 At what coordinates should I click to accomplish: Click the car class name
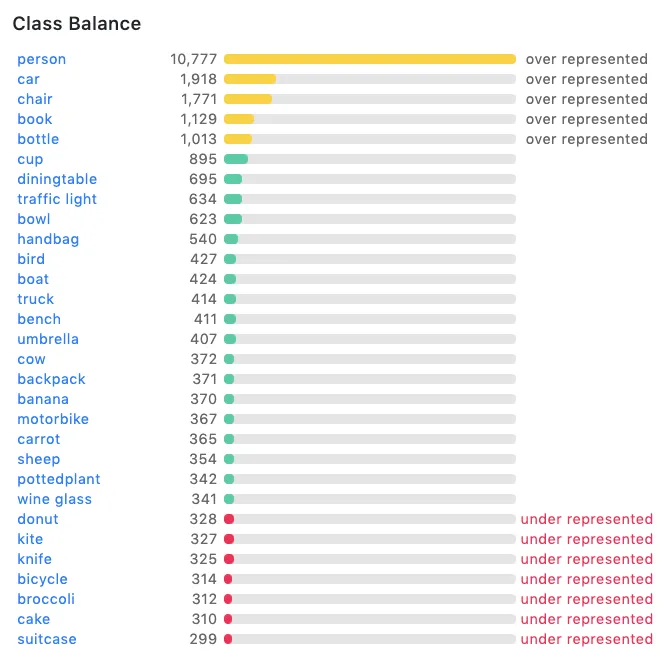pyautogui.click(x=28, y=79)
